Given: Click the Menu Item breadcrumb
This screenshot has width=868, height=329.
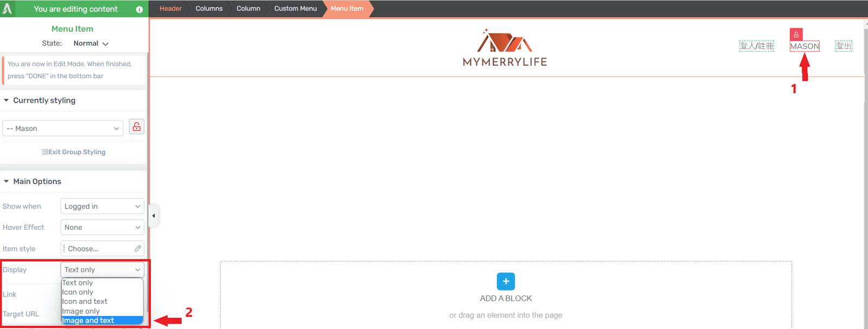Looking at the screenshot, I should pyautogui.click(x=347, y=9).
